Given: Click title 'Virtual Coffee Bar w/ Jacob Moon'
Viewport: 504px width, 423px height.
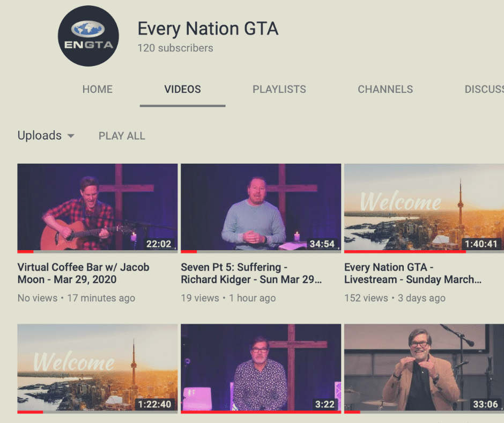Looking at the screenshot, I should point(83,273).
